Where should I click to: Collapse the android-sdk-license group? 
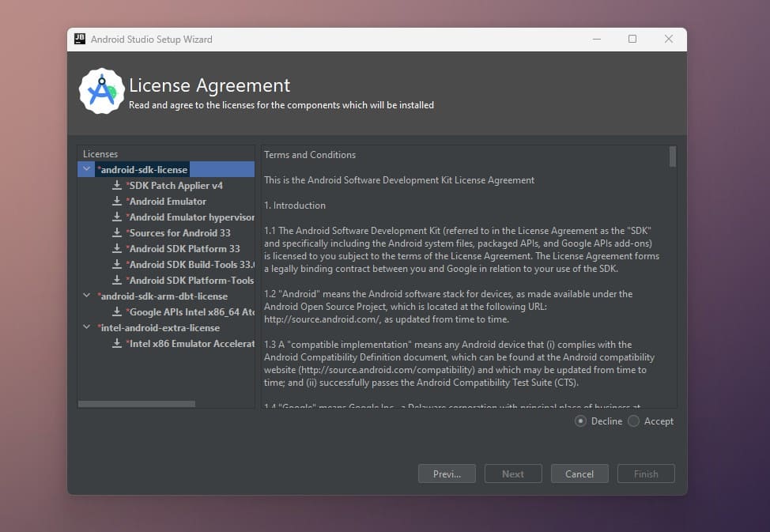(x=86, y=169)
